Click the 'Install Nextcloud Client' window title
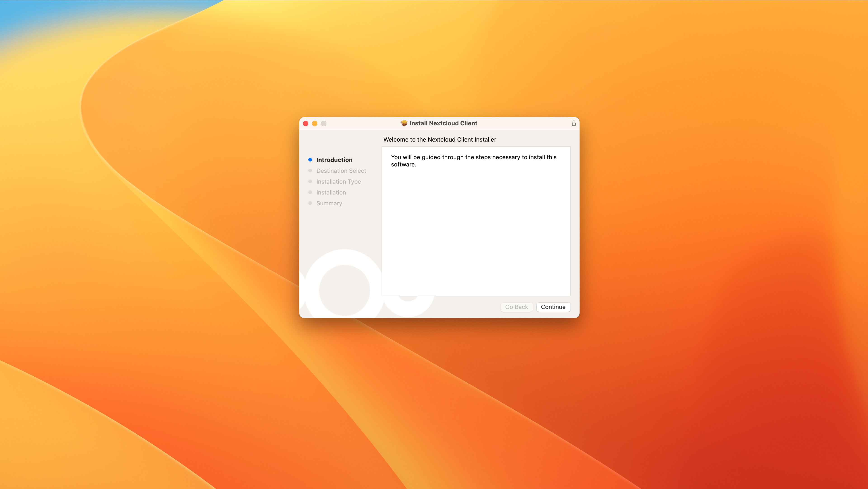 pyautogui.click(x=443, y=123)
